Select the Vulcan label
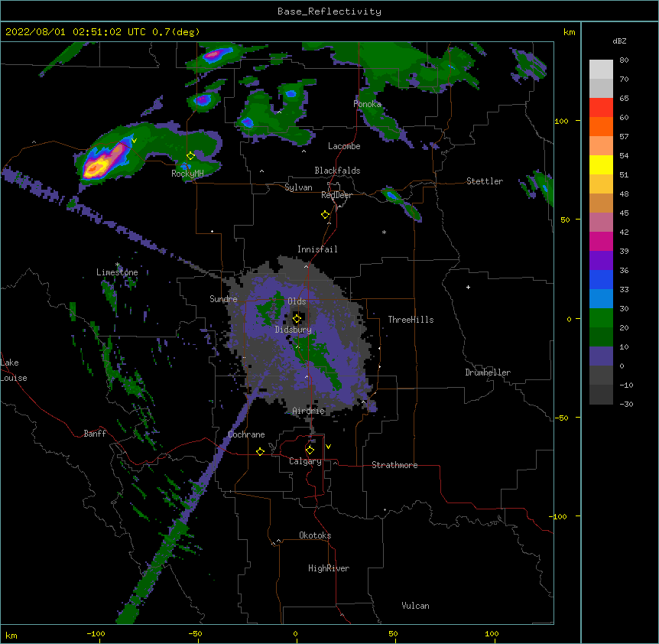This screenshot has height=644, width=659. click(415, 606)
